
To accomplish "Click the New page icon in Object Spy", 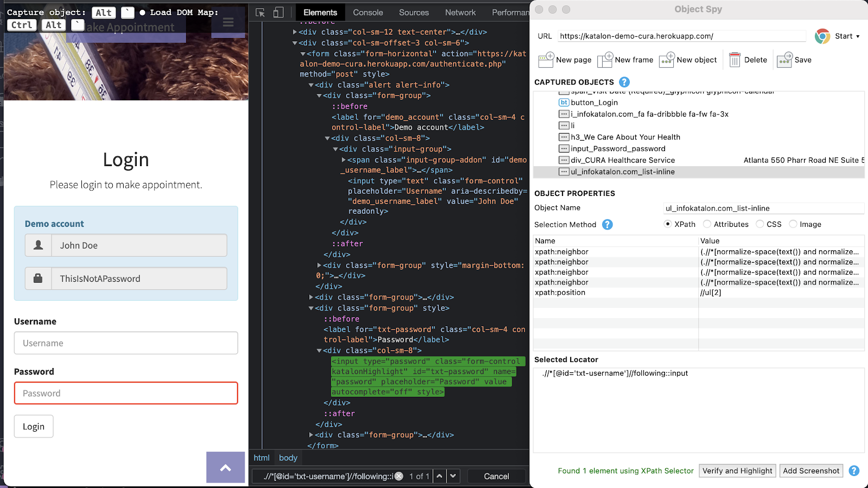I will (546, 60).
